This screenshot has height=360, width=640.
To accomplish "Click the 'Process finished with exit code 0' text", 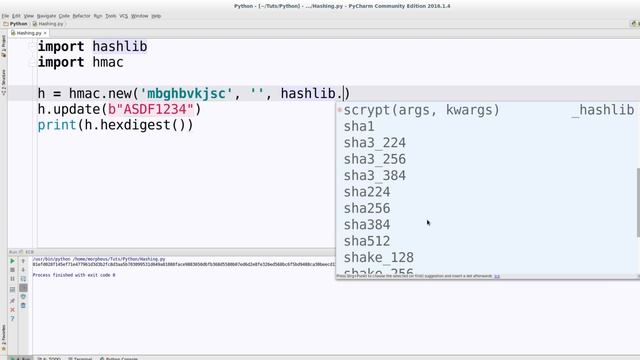I will click(74, 275).
